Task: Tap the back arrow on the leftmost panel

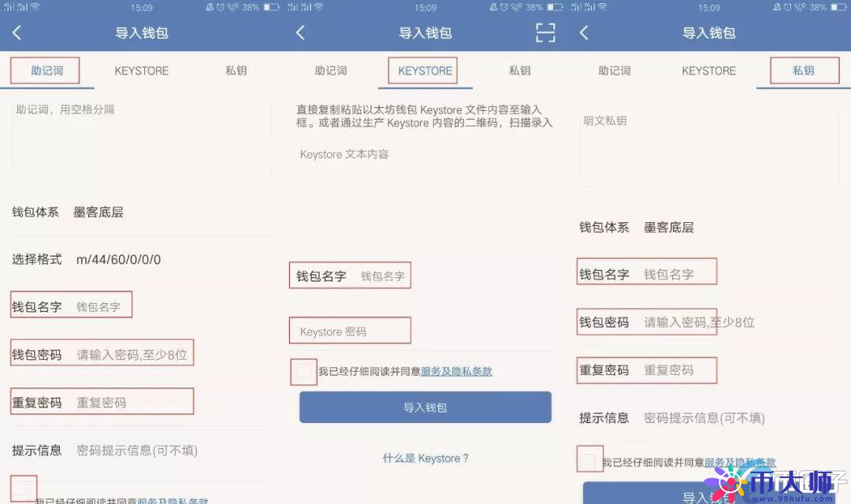Action: (x=16, y=33)
